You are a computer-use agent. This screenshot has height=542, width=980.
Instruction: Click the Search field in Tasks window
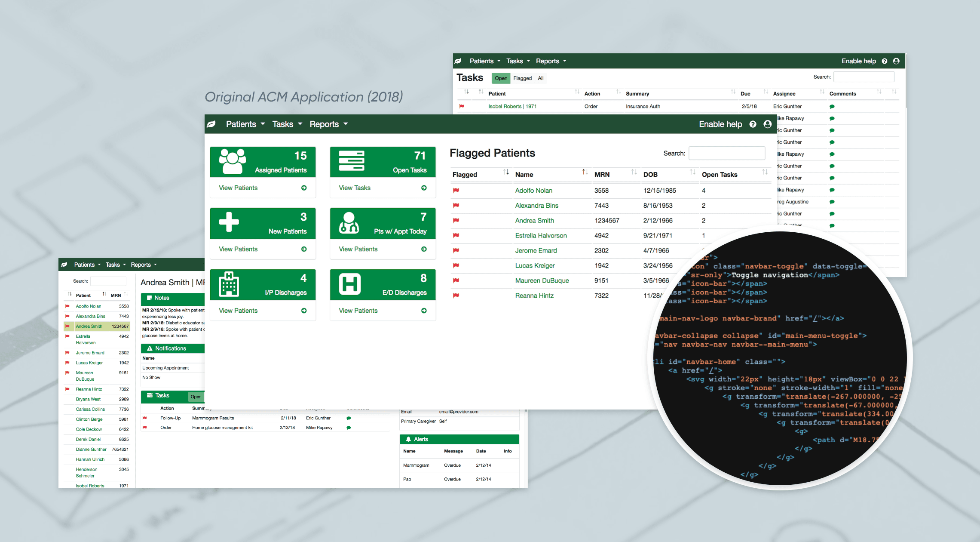[x=864, y=77]
